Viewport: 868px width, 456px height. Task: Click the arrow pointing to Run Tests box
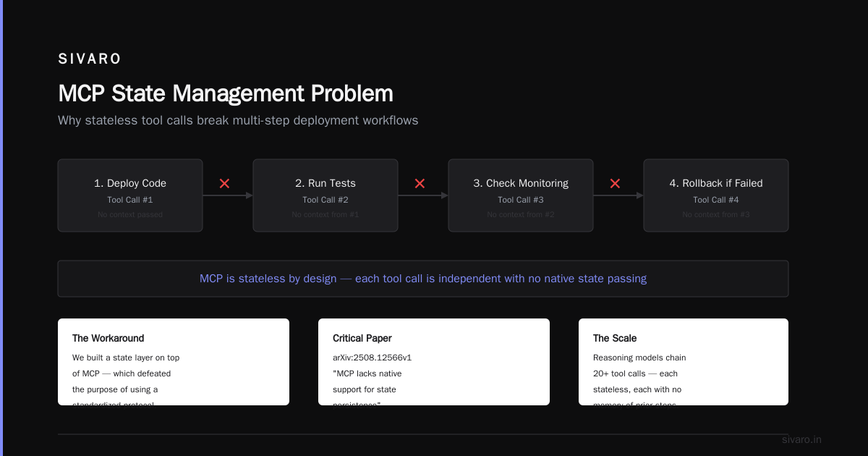228,195
